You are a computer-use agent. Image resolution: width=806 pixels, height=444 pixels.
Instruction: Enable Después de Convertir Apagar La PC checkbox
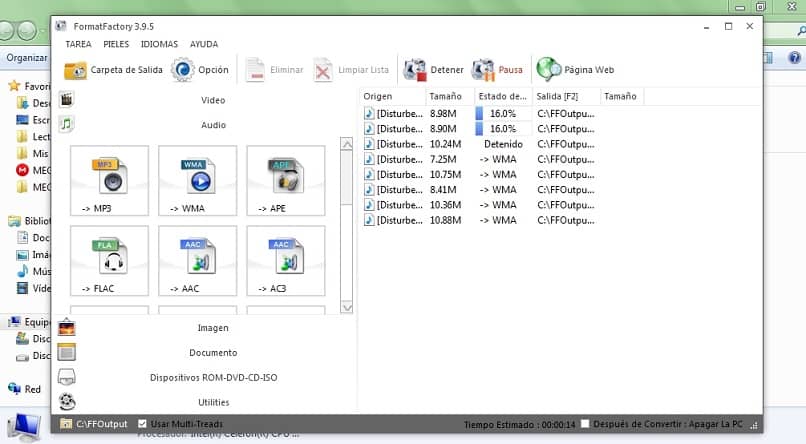585,424
